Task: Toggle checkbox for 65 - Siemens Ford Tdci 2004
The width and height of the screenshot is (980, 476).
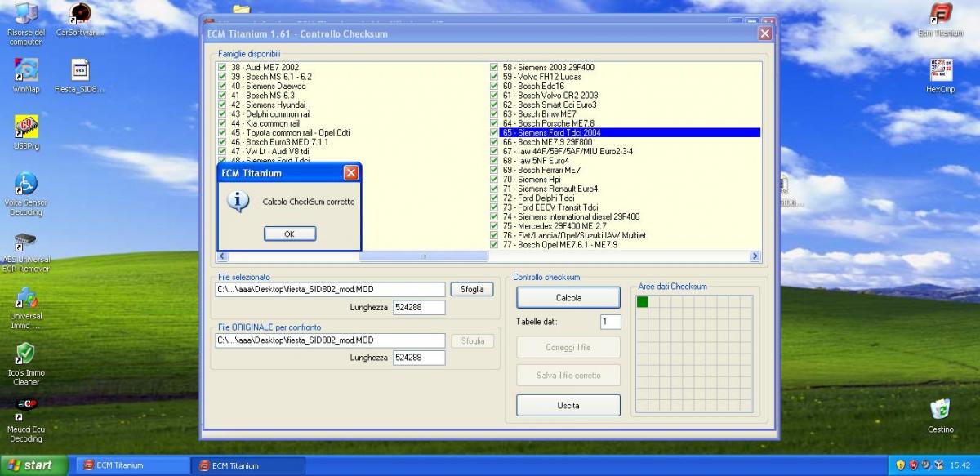Action: 494,132
